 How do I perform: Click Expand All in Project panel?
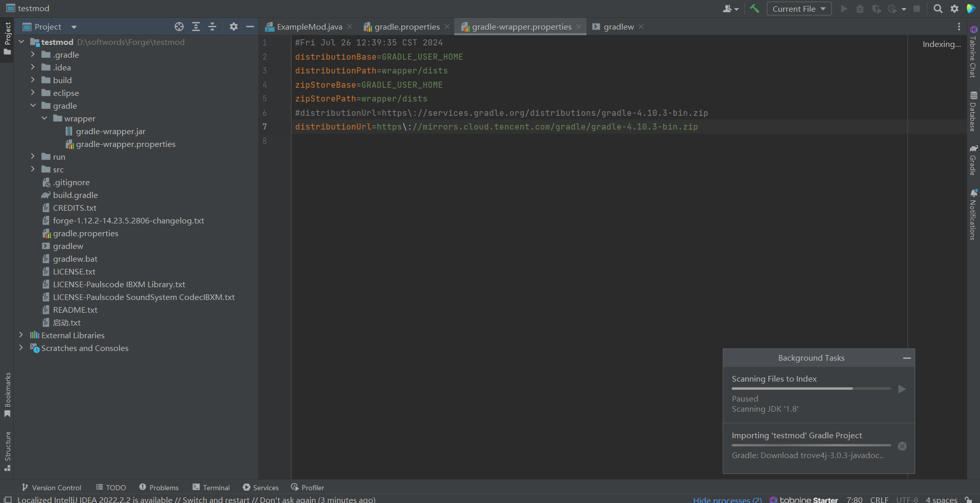pyautogui.click(x=195, y=27)
